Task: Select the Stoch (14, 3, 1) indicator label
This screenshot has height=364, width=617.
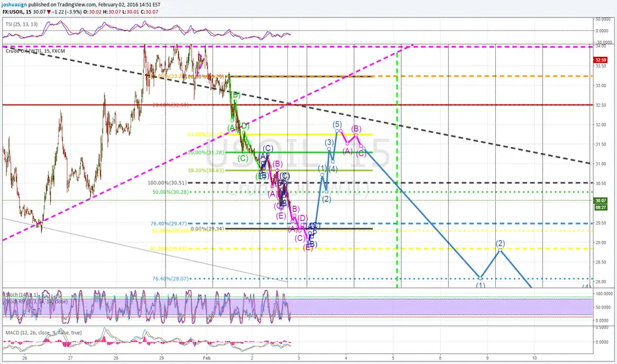Action: tap(21, 295)
